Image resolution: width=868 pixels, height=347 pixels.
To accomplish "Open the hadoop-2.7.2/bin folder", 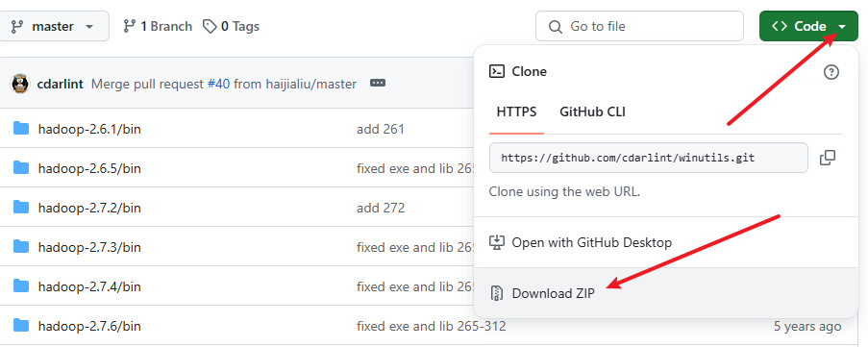I will pos(89,208).
